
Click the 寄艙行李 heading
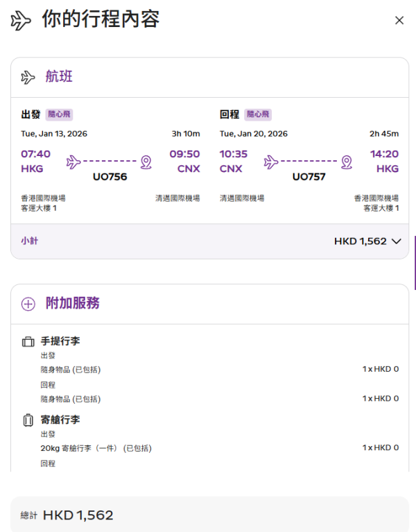[x=60, y=420]
